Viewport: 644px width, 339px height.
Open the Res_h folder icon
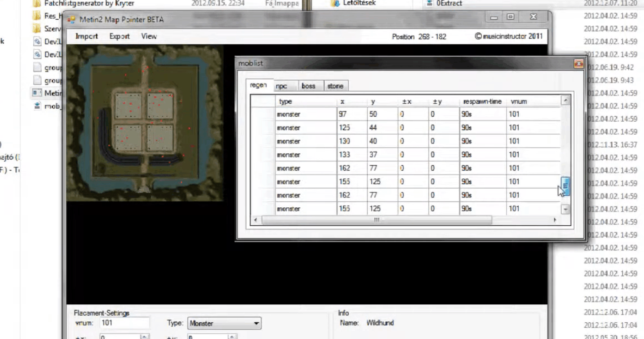tap(37, 16)
